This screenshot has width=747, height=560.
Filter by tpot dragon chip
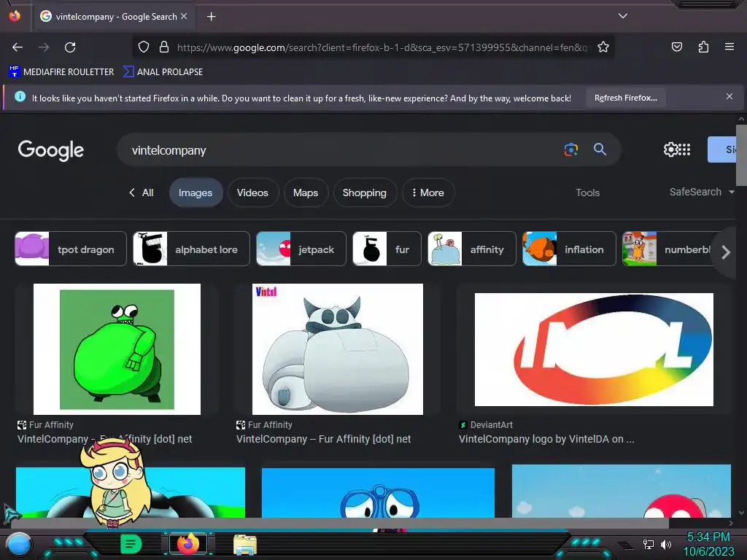coord(71,249)
